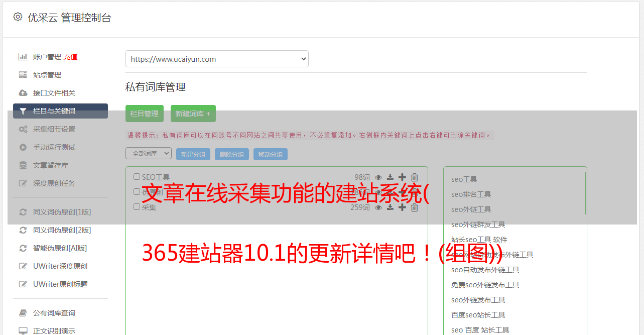The height and width of the screenshot is (335, 644).
Task: Click the refresh icon for 同义词伪原创[1版]
Action: tap(23, 212)
